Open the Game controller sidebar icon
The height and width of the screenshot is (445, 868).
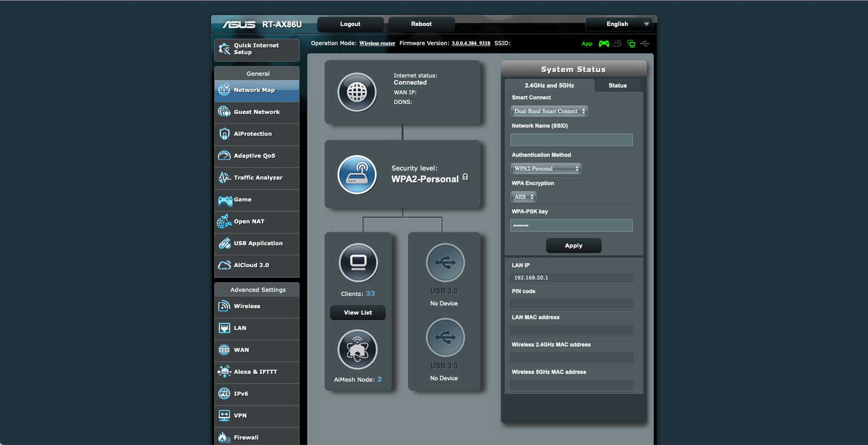(x=225, y=200)
